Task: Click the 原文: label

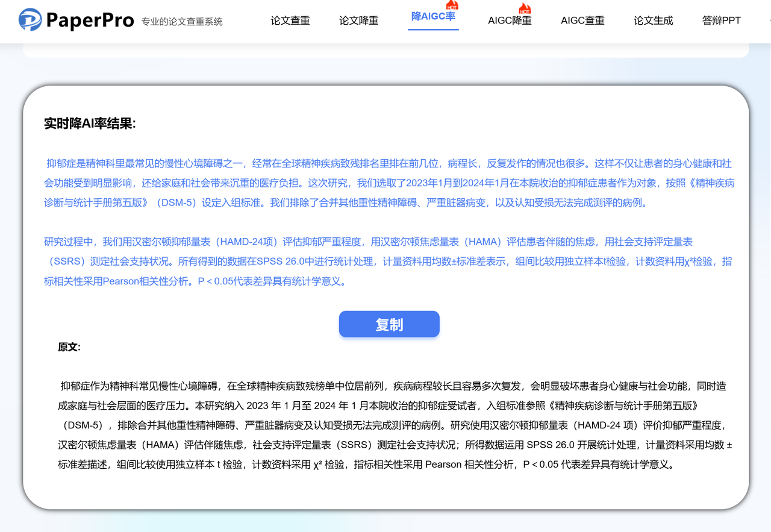Action: [69, 347]
